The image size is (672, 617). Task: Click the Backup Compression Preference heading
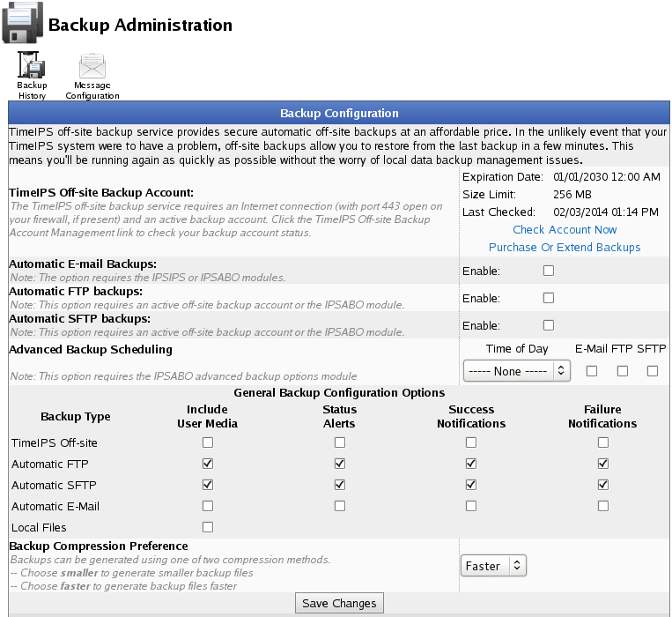pyautogui.click(x=99, y=546)
